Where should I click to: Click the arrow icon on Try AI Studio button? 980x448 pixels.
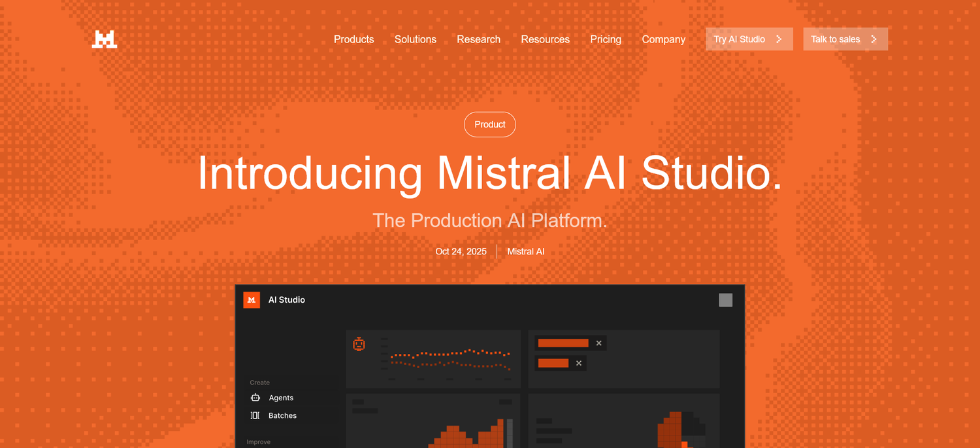tap(779, 39)
